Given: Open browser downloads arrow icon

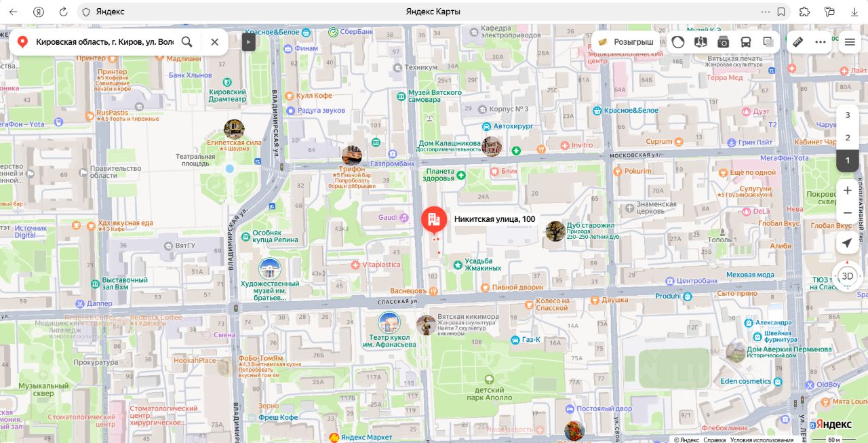Looking at the screenshot, I should coord(854,12).
